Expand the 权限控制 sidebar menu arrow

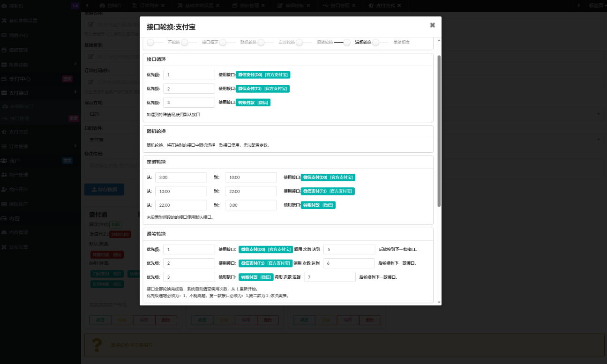click(x=75, y=64)
